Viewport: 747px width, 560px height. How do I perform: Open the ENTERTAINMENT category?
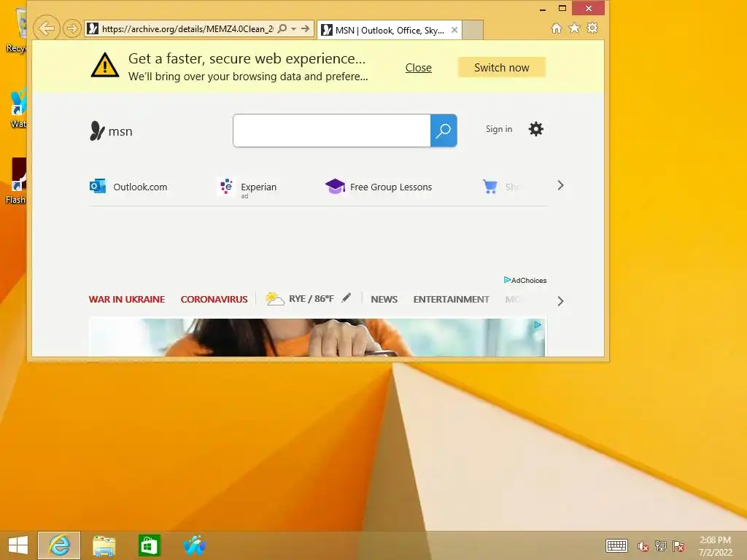coord(451,299)
